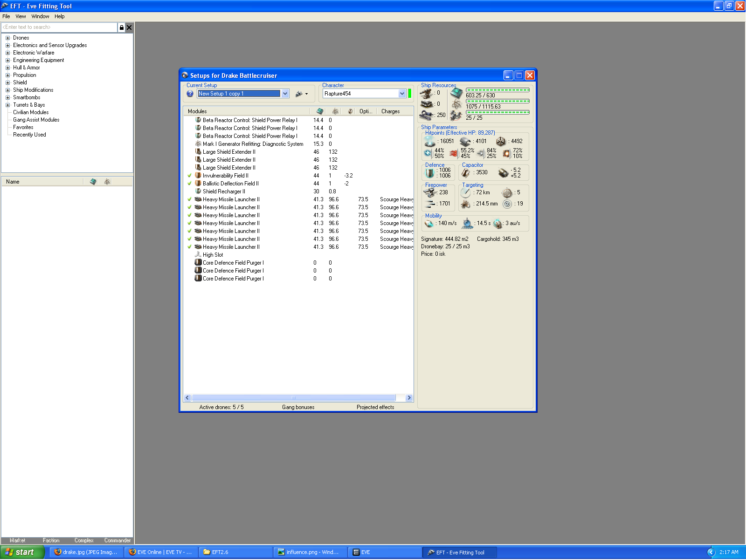Click the CPU usage bar 603.25 / 630
746x560 pixels.
point(497,90)
